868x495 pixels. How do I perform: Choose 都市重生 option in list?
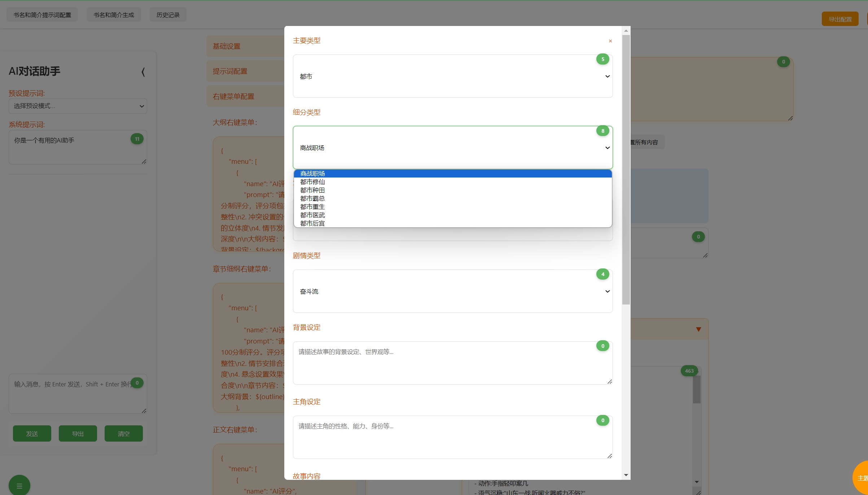(x=312, y=207)
